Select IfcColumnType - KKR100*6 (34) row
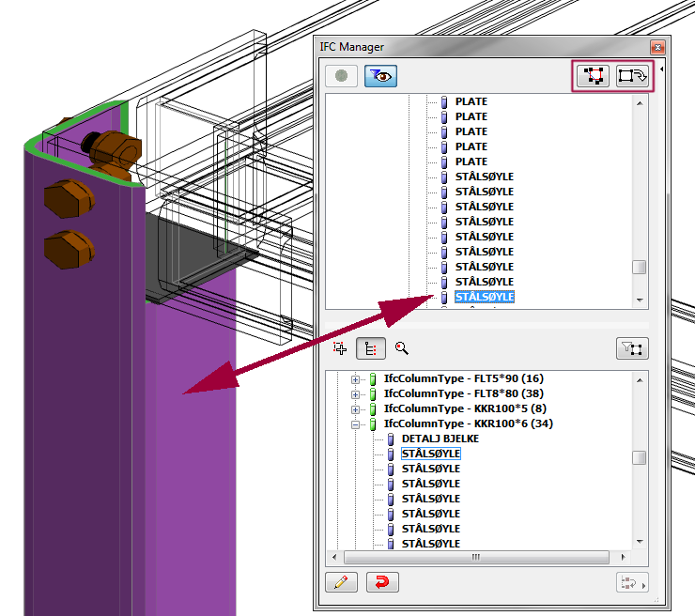The height and width of the screenshot is (616, 695). pyautogui.click(x=469, y=423)
